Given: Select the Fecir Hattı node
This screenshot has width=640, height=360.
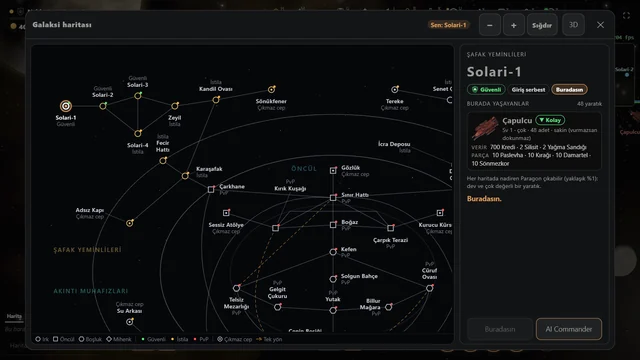Looking at the screenshot, I should [x=163, y=161].
